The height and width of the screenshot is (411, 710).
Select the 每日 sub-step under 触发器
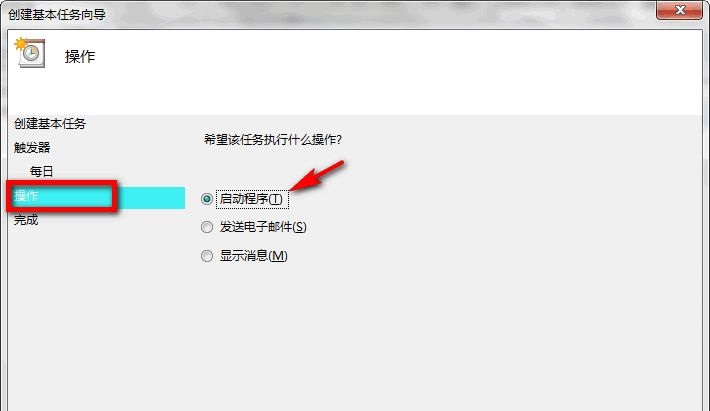pyautogui.click(x=41, y=172)
